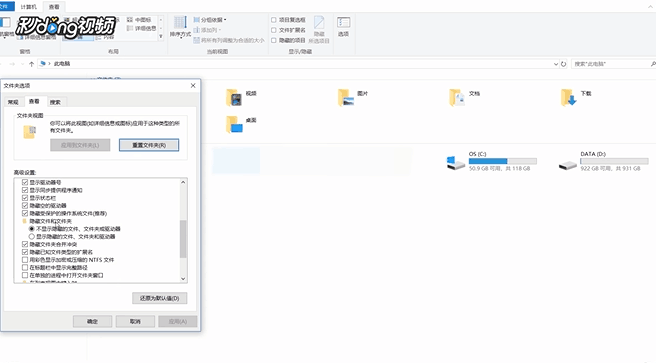
Task: Uncheck 显示状态栏 option
Action: (25, 198)
